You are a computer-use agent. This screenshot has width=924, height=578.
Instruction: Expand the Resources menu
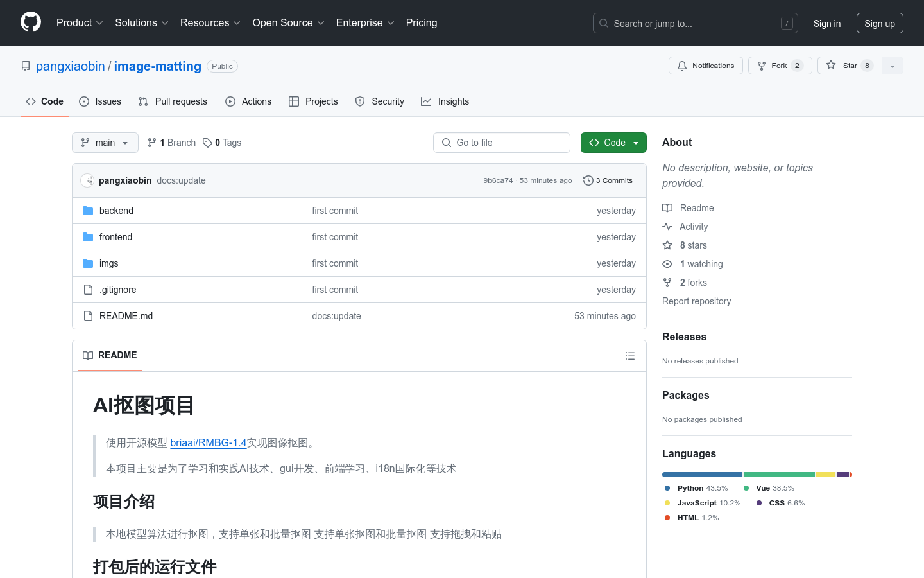point(210,22)
